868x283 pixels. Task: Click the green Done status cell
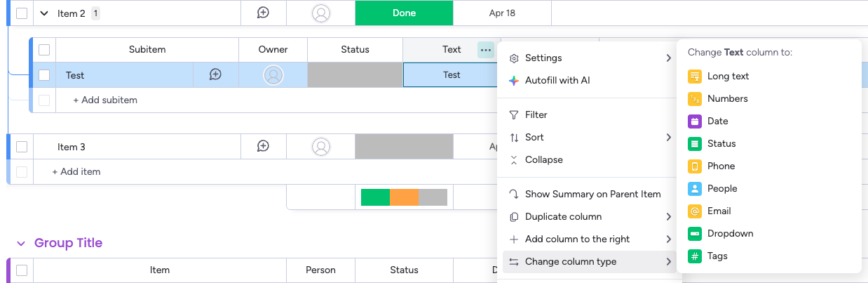404,13
